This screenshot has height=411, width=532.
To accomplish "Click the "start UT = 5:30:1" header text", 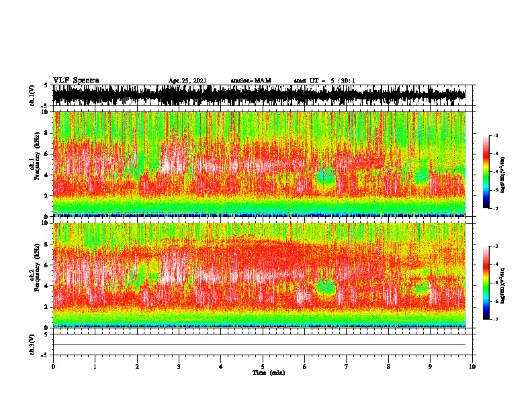I will 324,81.
